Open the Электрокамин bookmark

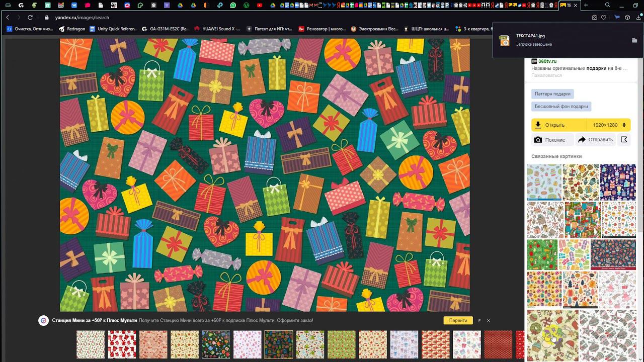(374, 29)
